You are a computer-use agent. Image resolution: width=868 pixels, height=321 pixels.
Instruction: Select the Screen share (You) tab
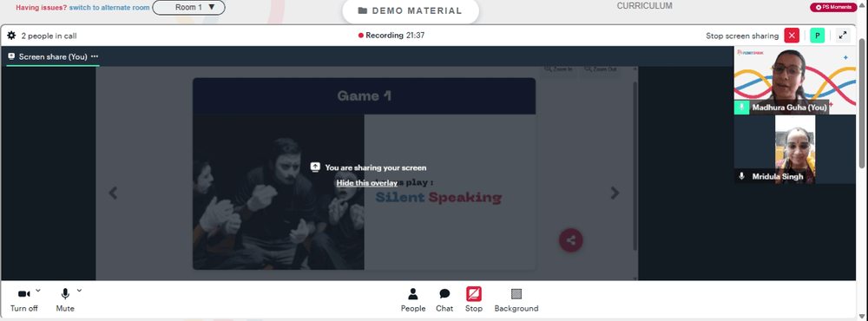coord(53,56)
